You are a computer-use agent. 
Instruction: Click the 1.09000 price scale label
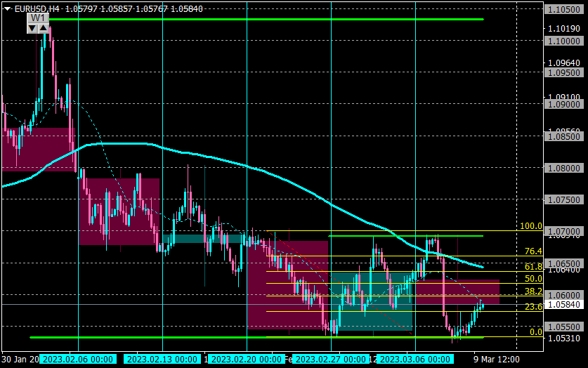pyautogui.click(x=564, y=104)
